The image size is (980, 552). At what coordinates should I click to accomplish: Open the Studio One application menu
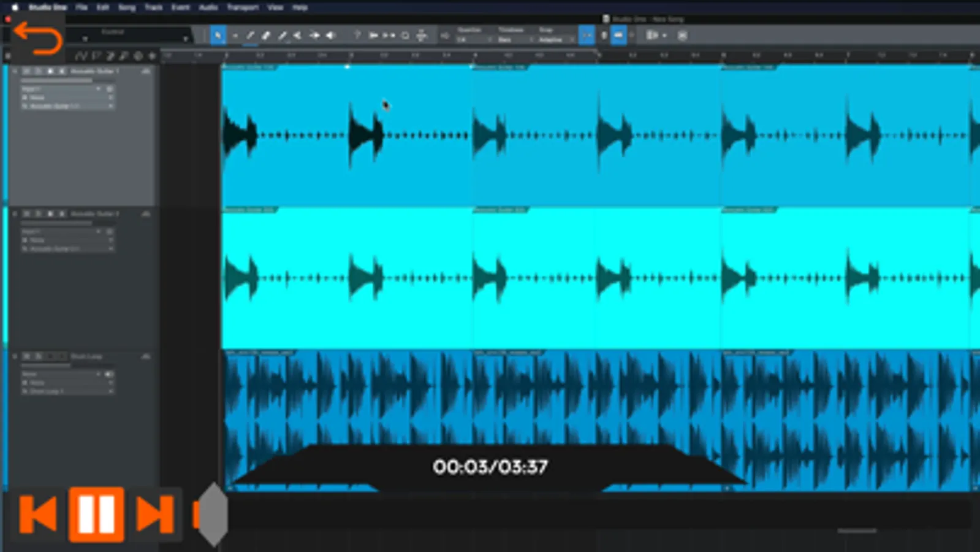point(48,7)
